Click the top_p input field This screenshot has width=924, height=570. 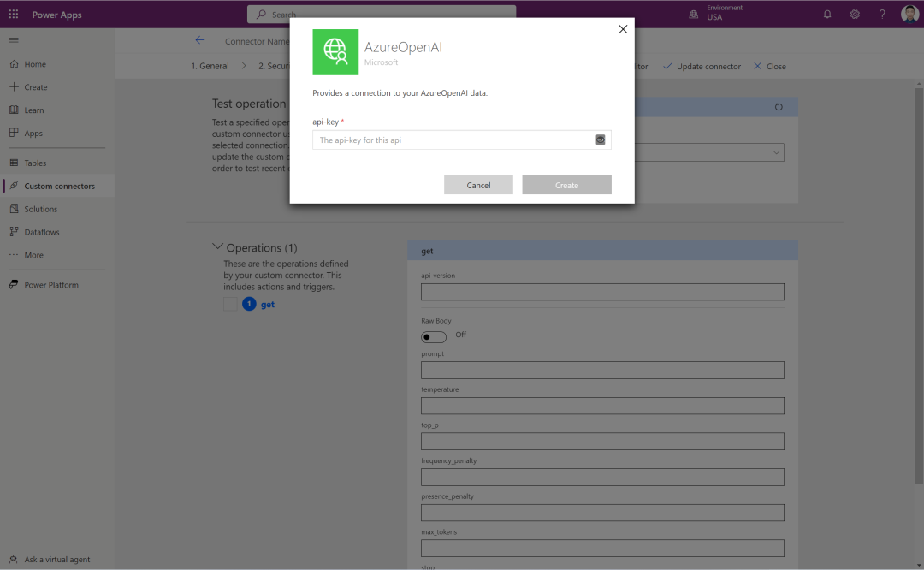(602, 442)
